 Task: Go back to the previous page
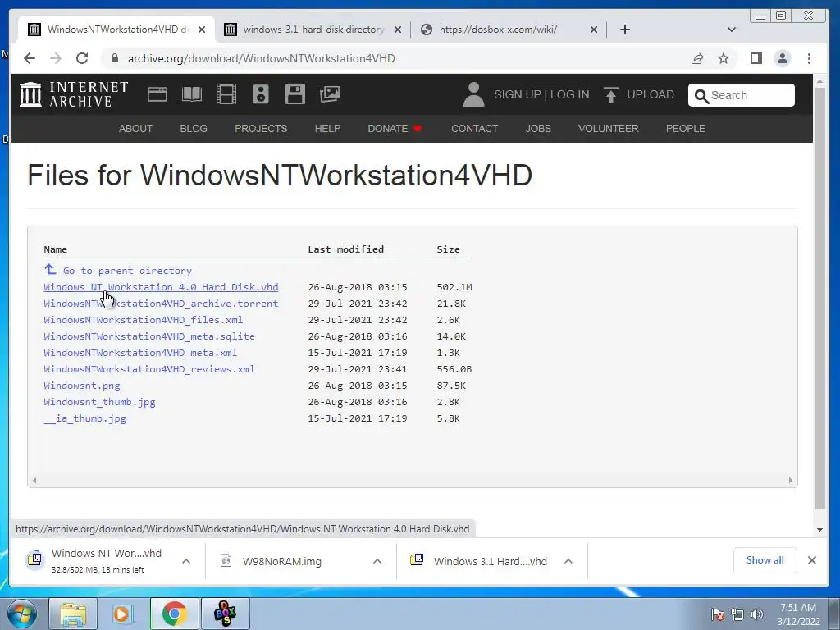(x=30, y=58)
